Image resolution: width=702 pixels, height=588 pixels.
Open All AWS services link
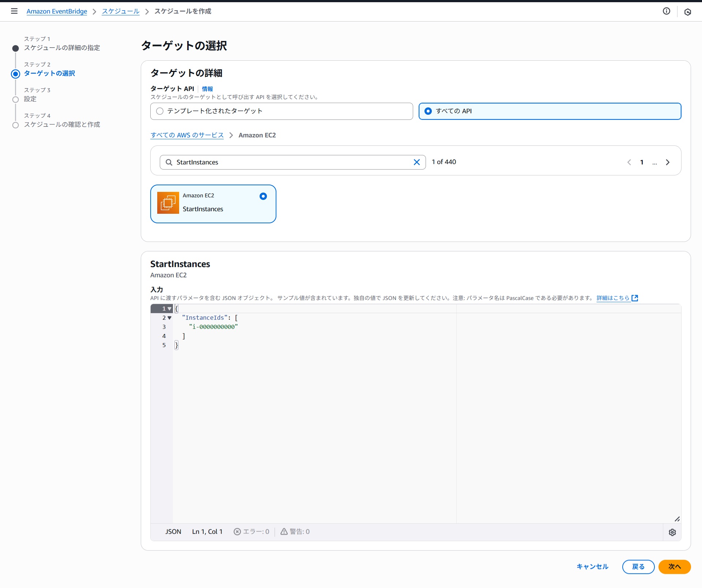pyautogui.click(x=187, y=135)
